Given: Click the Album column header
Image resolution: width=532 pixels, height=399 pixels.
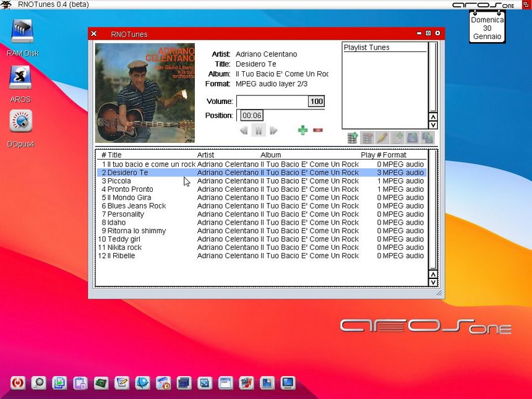Looking at the screenshot, I should pos(271,155).
